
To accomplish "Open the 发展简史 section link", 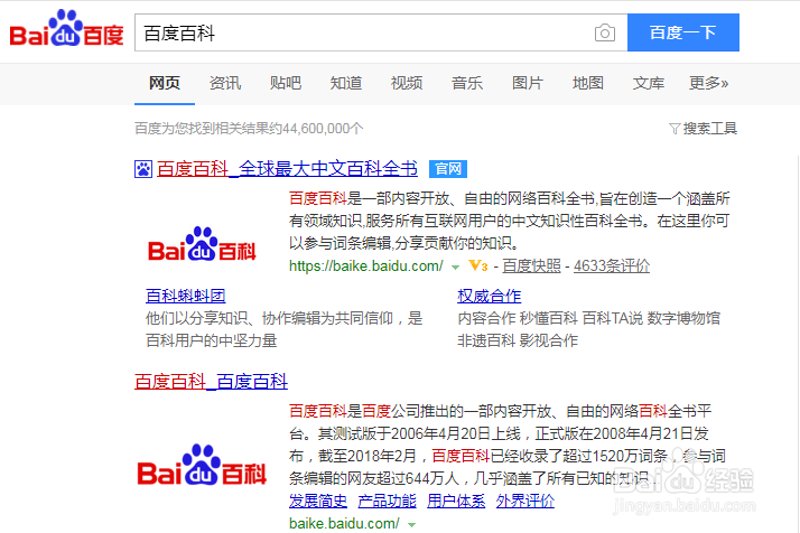I will (318, 501).
